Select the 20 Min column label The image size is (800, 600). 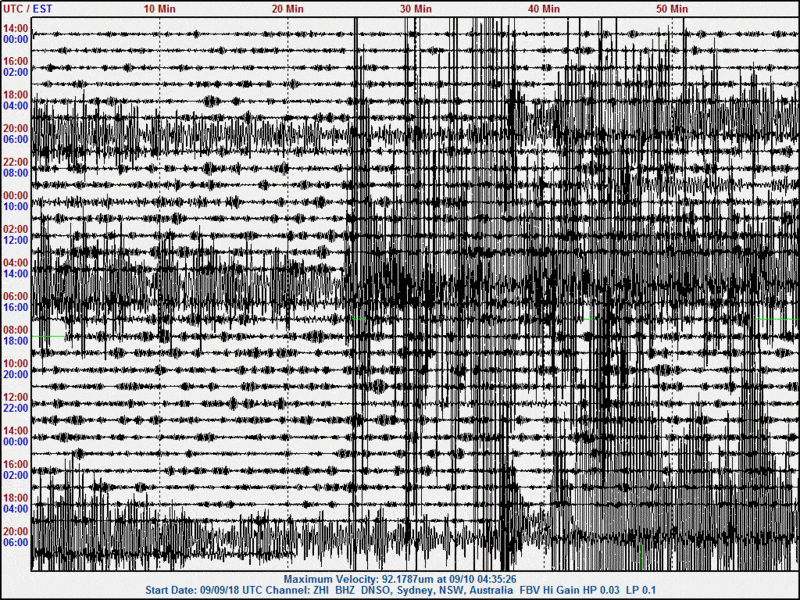point(288,8)
